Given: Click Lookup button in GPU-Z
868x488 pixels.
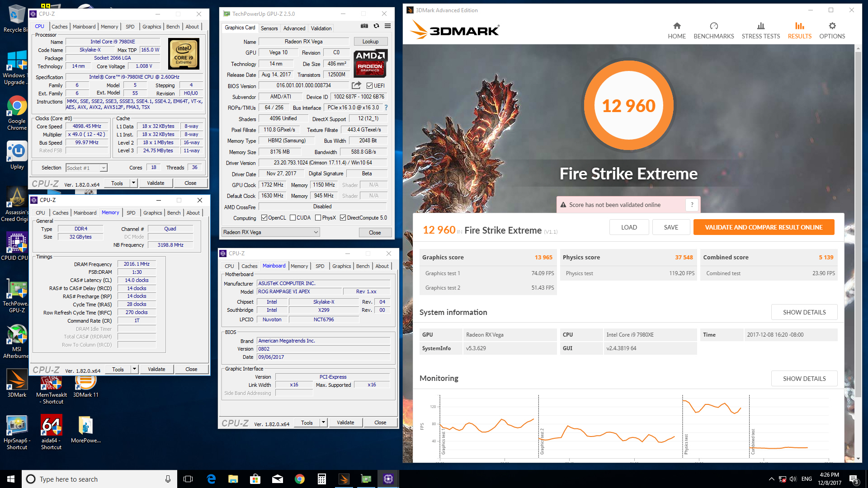Looking at the screenshot, I should coord(370,42).
